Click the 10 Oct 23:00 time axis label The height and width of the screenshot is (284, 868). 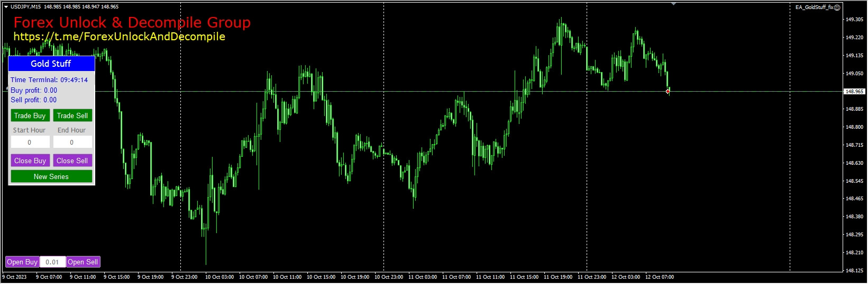(x=389, y=277)
